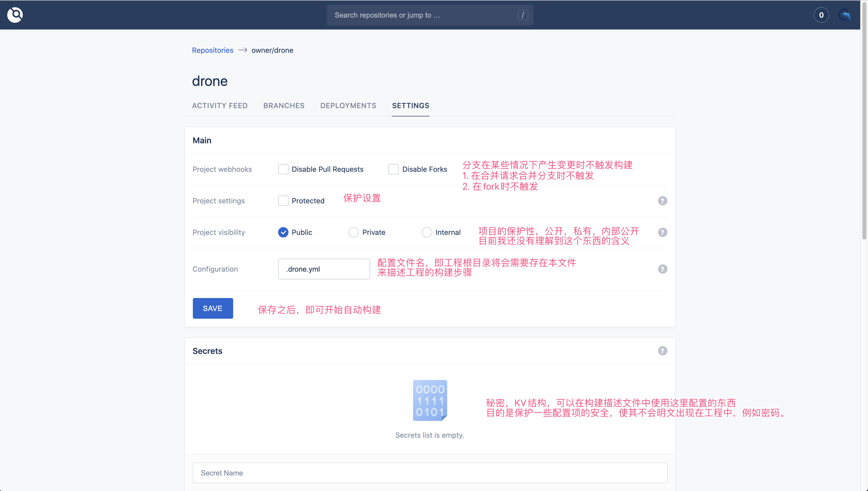Open help for Project settings row
The width and height of the screenshot is (868, 491).
pyautogui.click(x=663, y=201)
